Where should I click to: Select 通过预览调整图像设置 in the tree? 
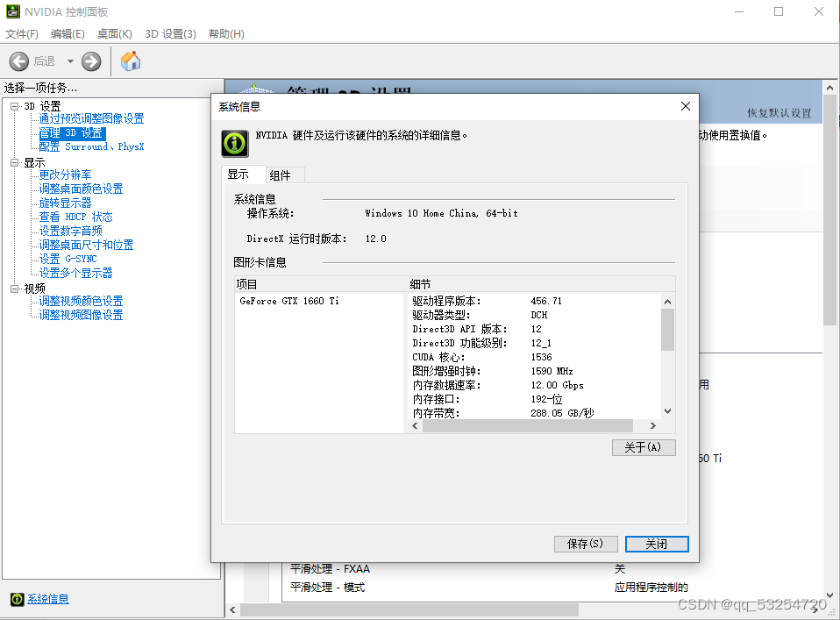[91, 118]
